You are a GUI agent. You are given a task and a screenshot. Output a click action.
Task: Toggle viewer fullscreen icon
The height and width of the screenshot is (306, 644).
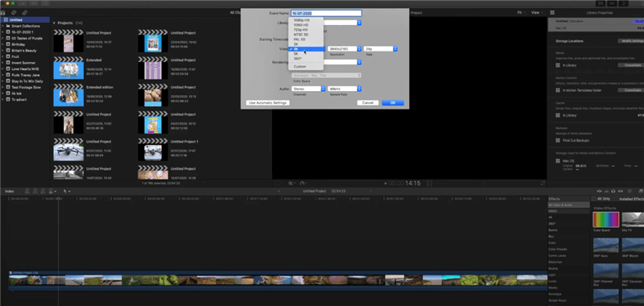pyautogui.click(x=543, y=183)
